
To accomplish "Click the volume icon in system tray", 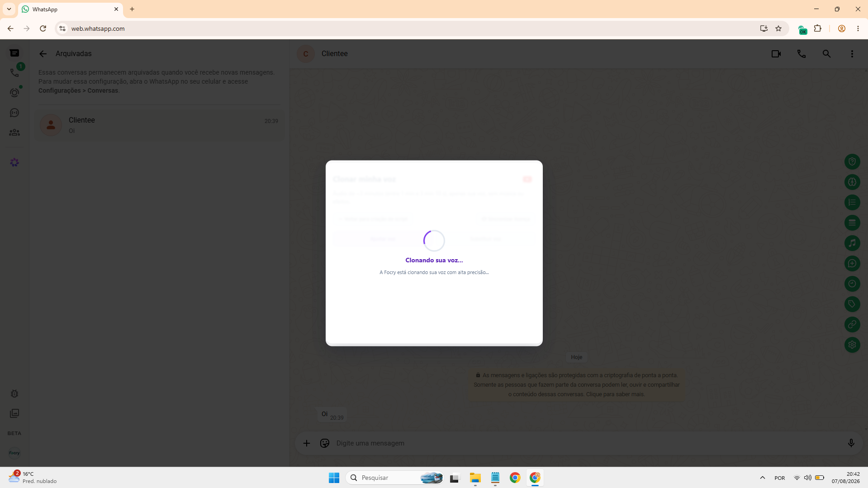I will [x=808, y=478].
